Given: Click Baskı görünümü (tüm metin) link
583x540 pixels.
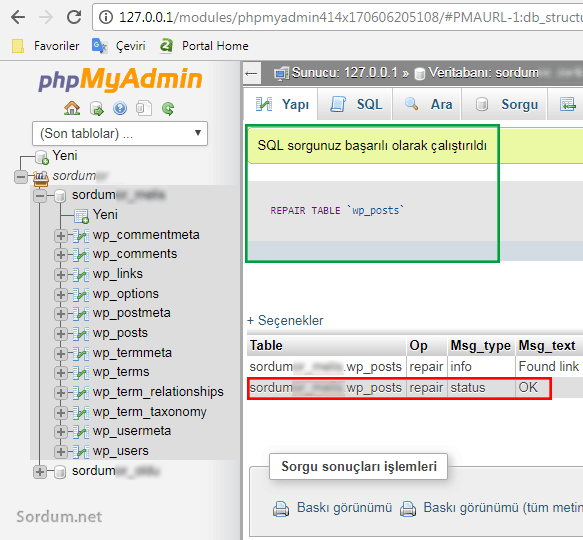Looking at the screenshot, I should [503, 508].
